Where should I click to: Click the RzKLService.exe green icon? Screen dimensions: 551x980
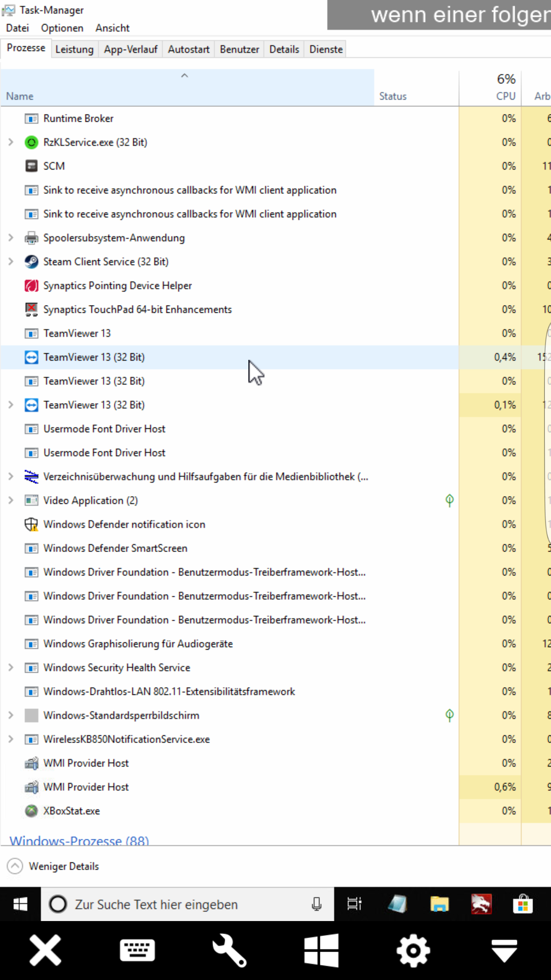click(31, 142)
